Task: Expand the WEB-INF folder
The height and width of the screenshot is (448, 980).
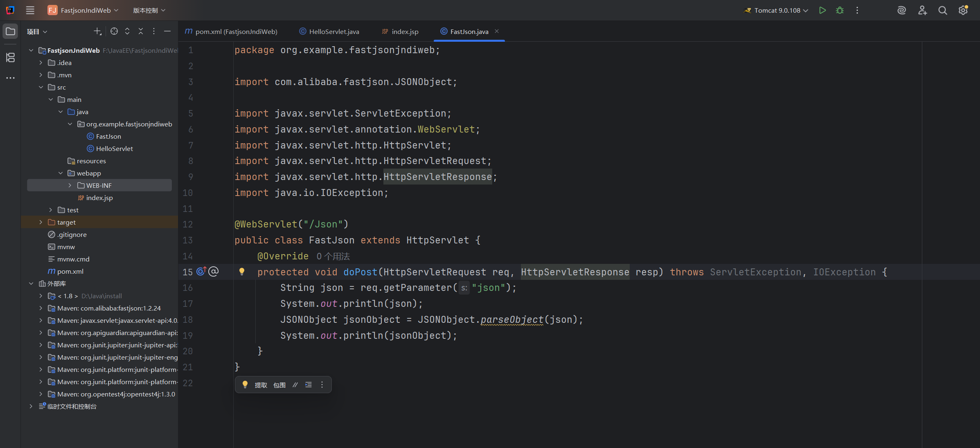Action: (70, 185)
